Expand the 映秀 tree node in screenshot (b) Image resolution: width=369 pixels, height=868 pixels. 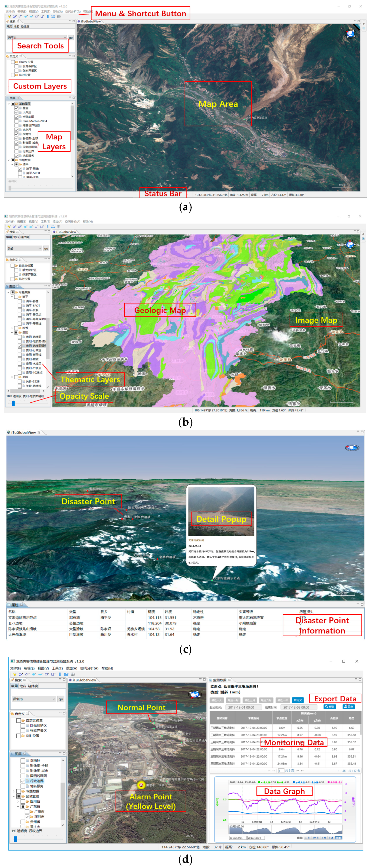12,328
